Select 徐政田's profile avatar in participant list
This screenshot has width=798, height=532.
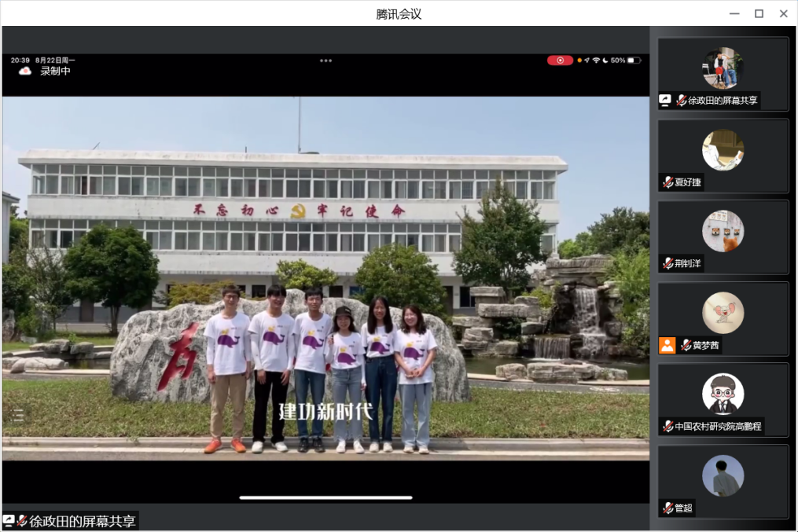723,68
